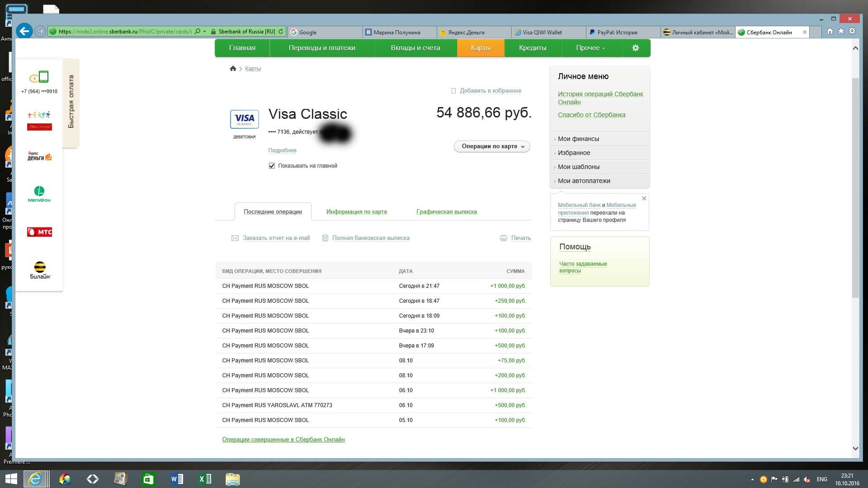Switch to 'Графическая выписка' tab

(447, 211)
